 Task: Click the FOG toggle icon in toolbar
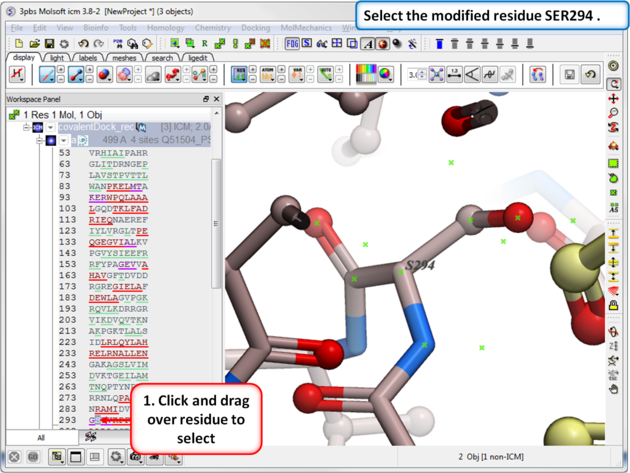click(292, 44)
